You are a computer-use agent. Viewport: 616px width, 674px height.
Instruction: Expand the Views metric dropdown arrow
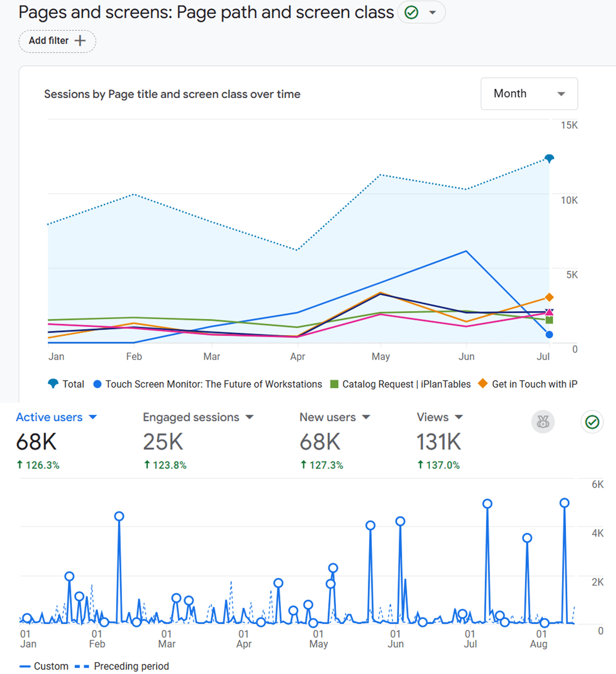(x=459, y=417)
